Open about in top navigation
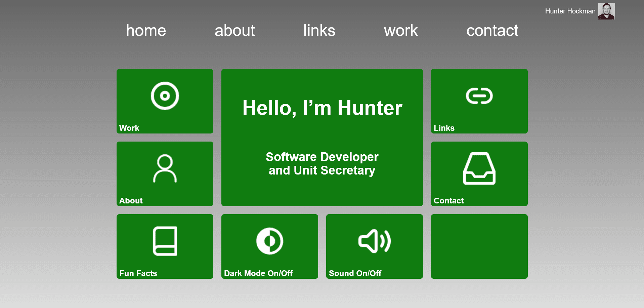This screenshot has width=644, height=308. (235, 31)
